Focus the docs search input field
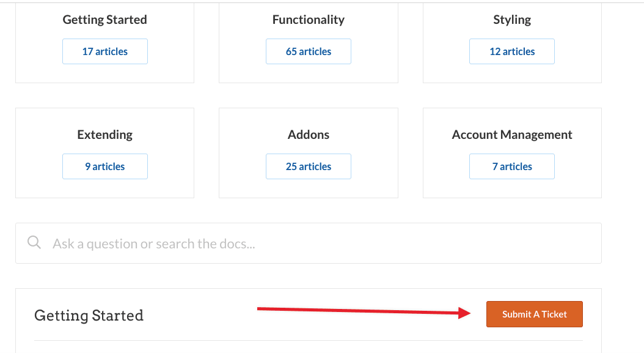Image resolution: width=644 pixels, height=353 pixels. 309,243
